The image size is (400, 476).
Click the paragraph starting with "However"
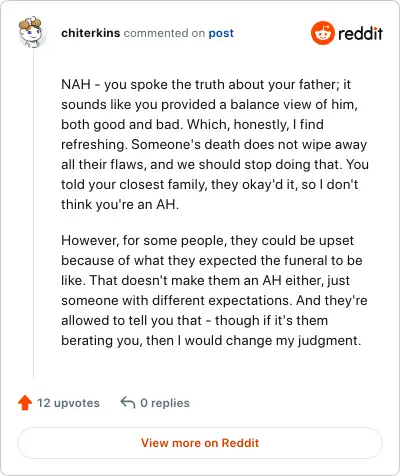tap(214, 290)
